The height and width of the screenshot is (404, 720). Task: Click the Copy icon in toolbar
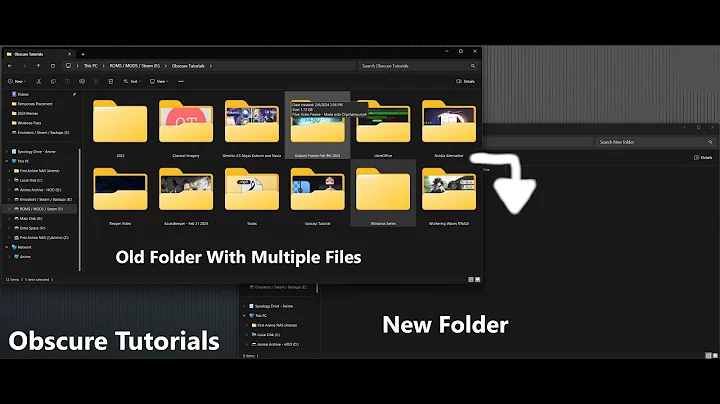(x=53, y=81)
